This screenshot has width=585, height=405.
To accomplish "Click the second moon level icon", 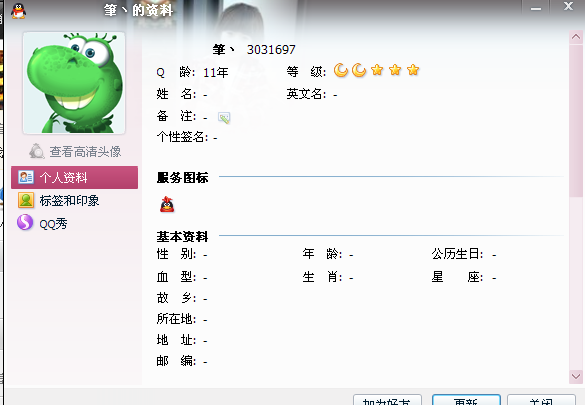I will point(359,70).
